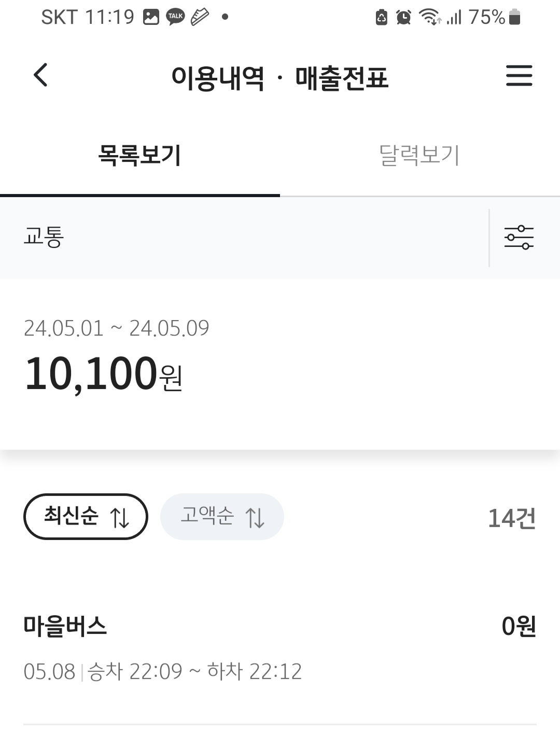
Task: Tap the date range 24.05.01 ~ 24.05.09
Action: point(116,328)
